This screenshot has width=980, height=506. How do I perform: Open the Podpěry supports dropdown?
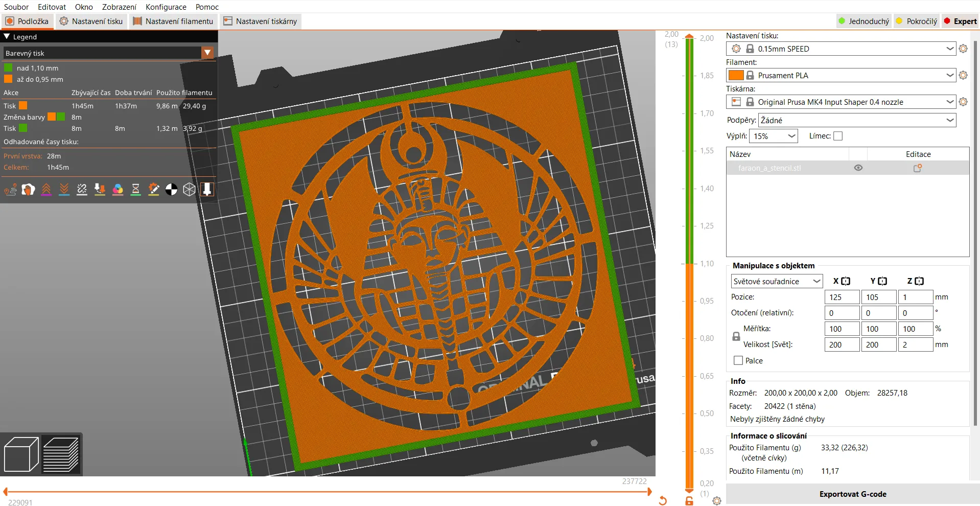tap(857, 121)
